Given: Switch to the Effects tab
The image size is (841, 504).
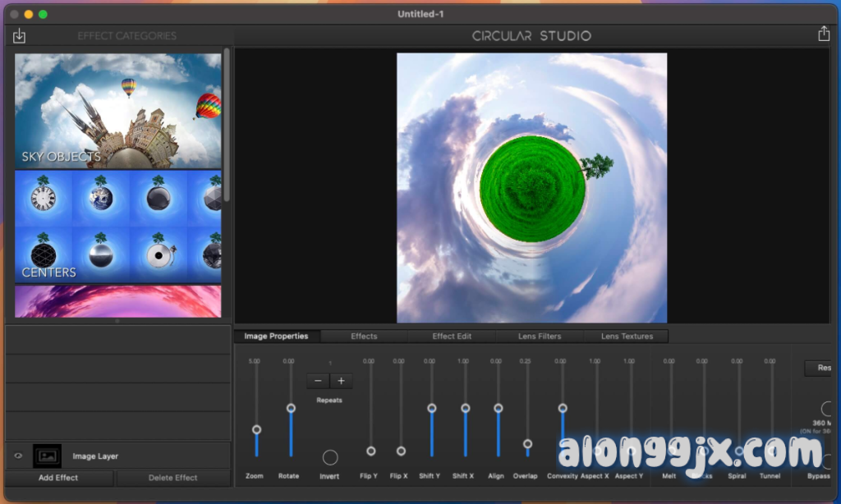Looking at the screenshot, I should pos(364,337).
